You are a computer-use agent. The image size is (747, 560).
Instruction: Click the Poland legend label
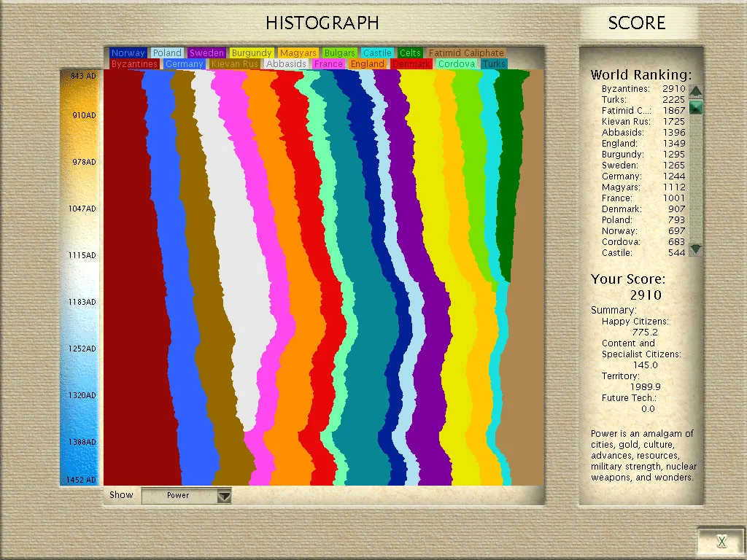(167, 52)
